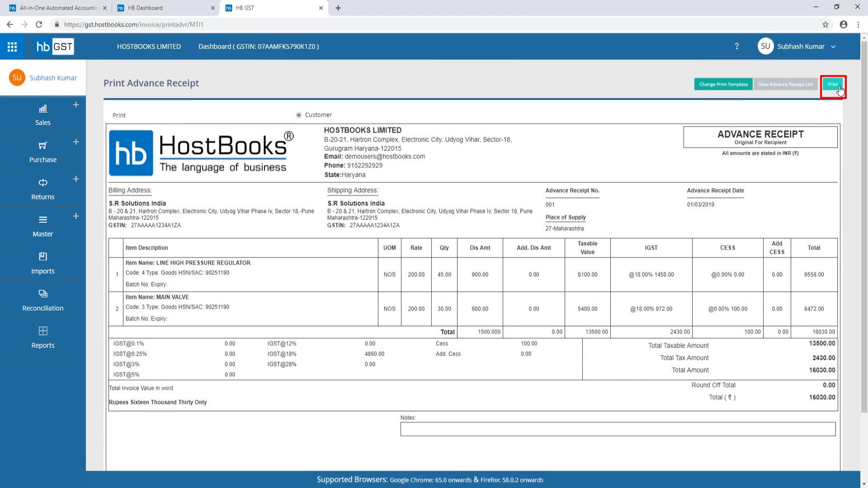Select the Customer radio button
This screenshot has width=868, height=488.
coord(299,115)
